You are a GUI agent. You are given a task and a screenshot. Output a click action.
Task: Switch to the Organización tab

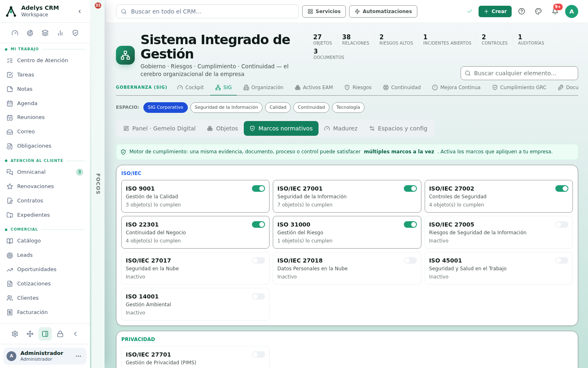[263, 88]
